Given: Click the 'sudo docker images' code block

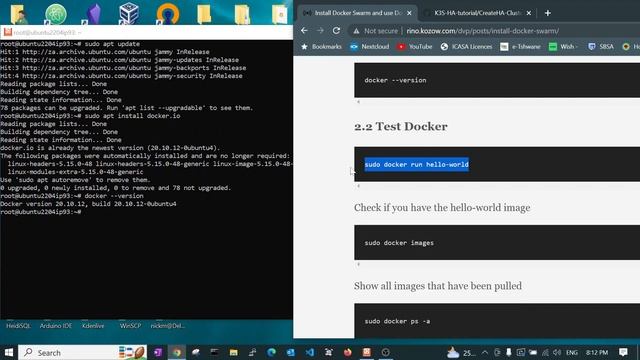Looking at the screenshot, I should (497, 243).
